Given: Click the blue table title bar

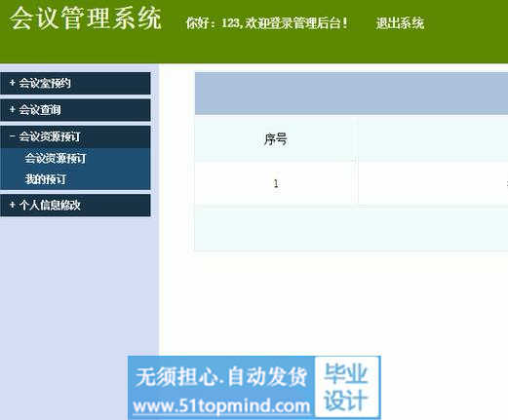Looking at the screenshot, I should tap(351, 94).
